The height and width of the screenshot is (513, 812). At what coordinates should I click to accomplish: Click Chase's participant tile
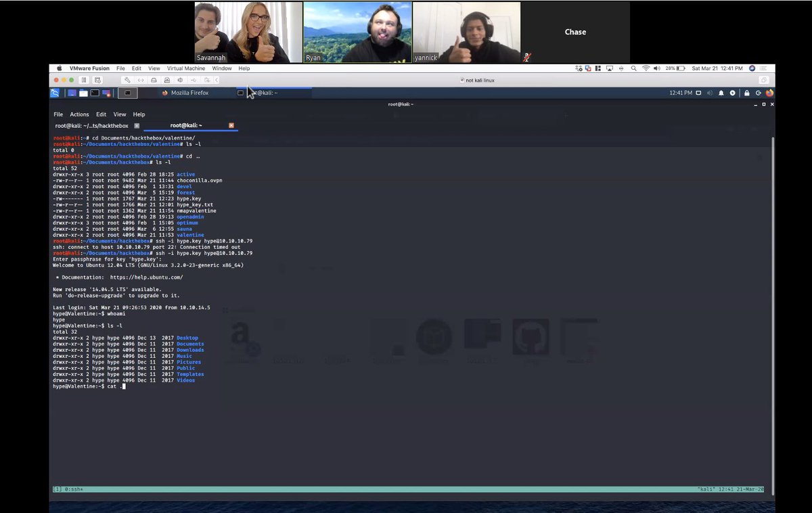coord(575,32)
